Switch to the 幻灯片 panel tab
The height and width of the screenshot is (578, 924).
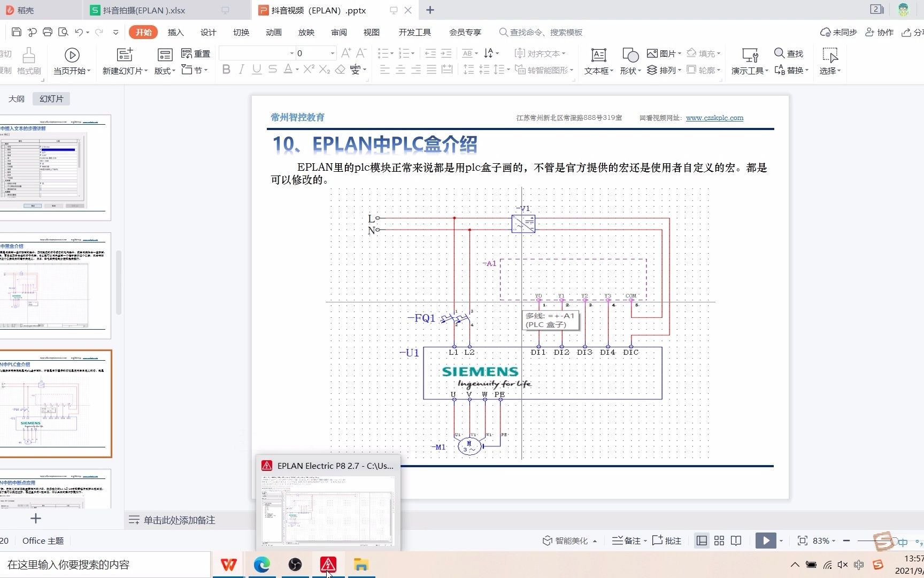pyautogui.click(x=51, y=98)
